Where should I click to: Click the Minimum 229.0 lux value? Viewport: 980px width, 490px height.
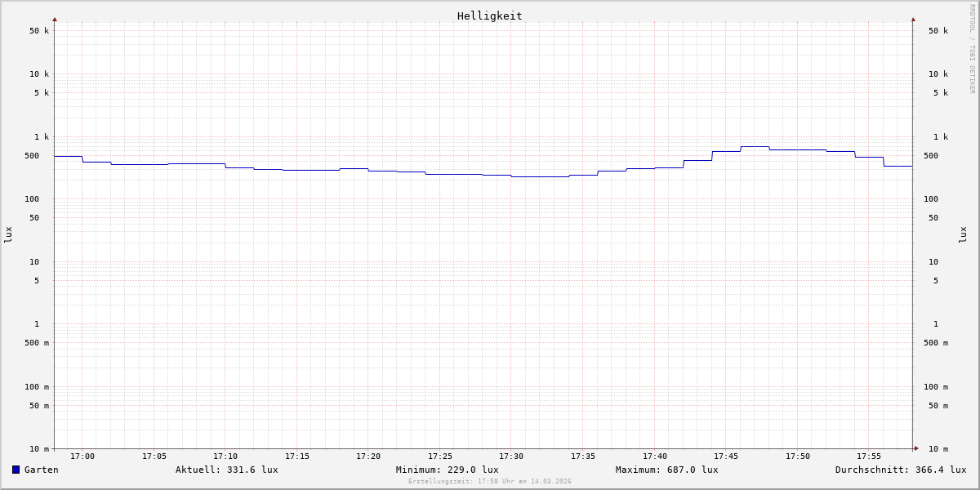click(447, 470)
